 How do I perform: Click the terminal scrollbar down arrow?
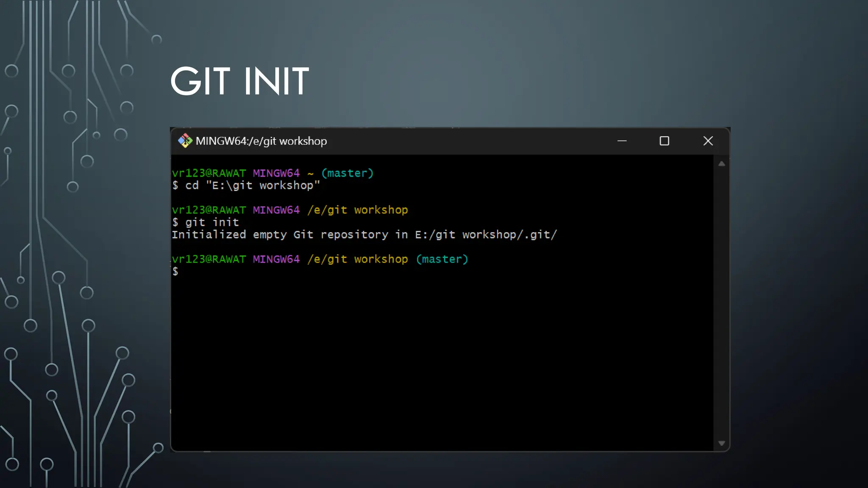click(721, 443)
